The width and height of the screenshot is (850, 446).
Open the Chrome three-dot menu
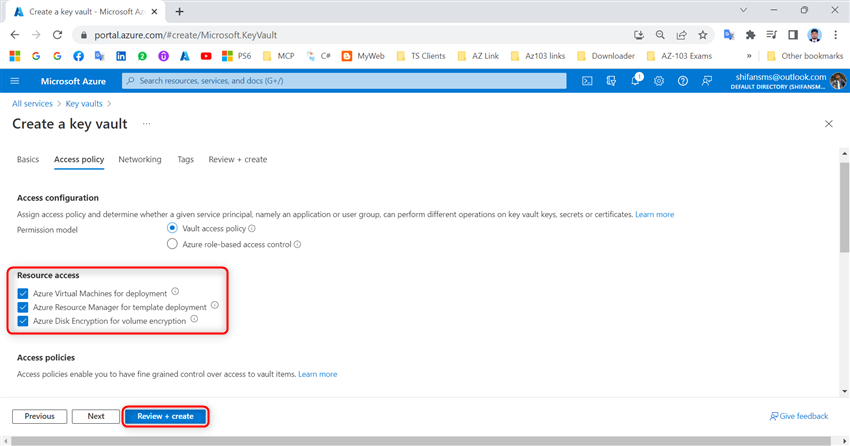[x=835, y=35]
